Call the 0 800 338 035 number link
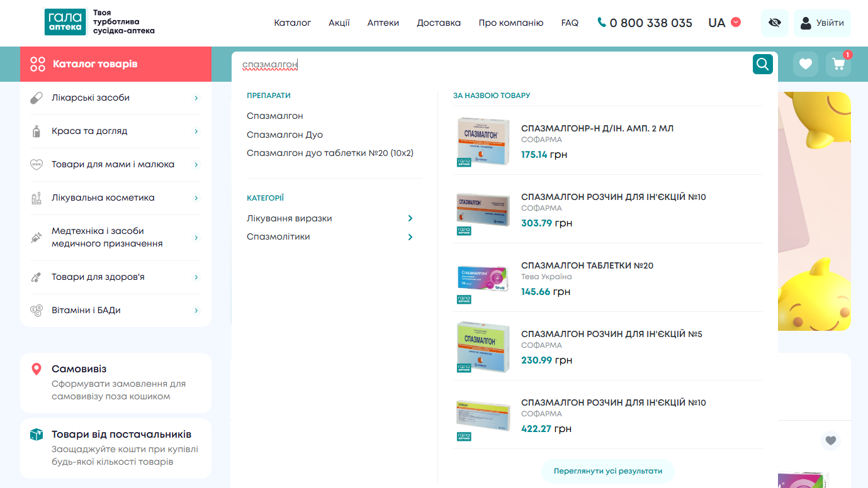This screenshot has width=868, height=488. [651, 23]
